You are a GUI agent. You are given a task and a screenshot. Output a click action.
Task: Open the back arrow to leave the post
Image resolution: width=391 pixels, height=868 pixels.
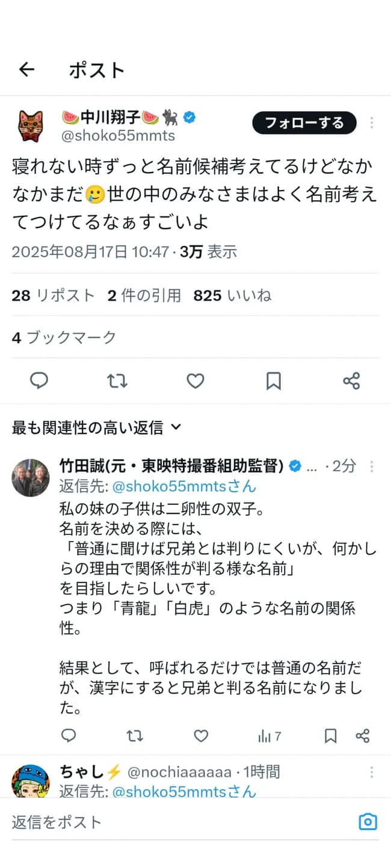[27, 70]
